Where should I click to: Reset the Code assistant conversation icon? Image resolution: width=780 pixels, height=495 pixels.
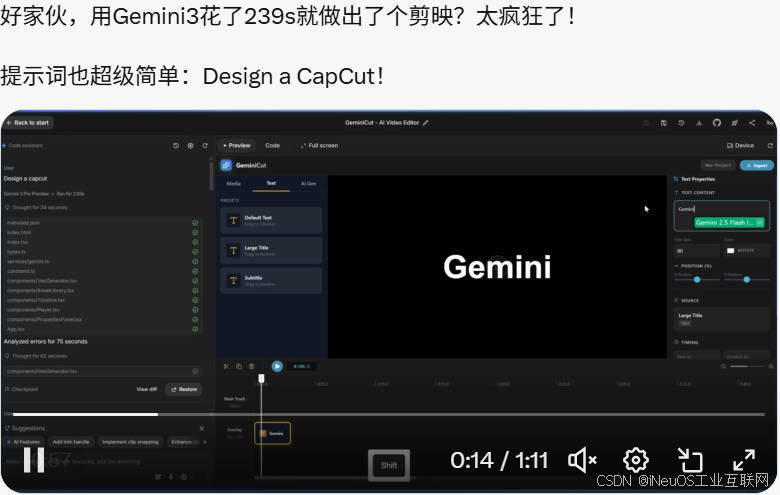pos(205,145)
